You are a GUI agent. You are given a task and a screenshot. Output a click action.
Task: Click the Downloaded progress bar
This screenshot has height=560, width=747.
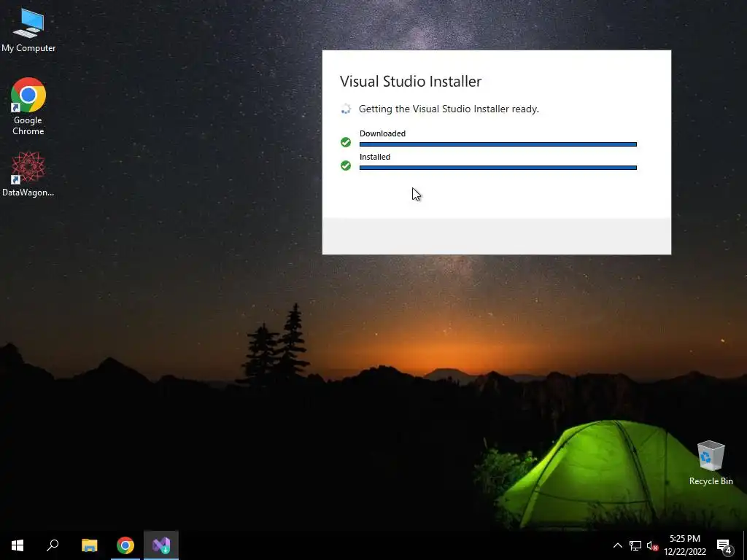[x=498, y=144]
